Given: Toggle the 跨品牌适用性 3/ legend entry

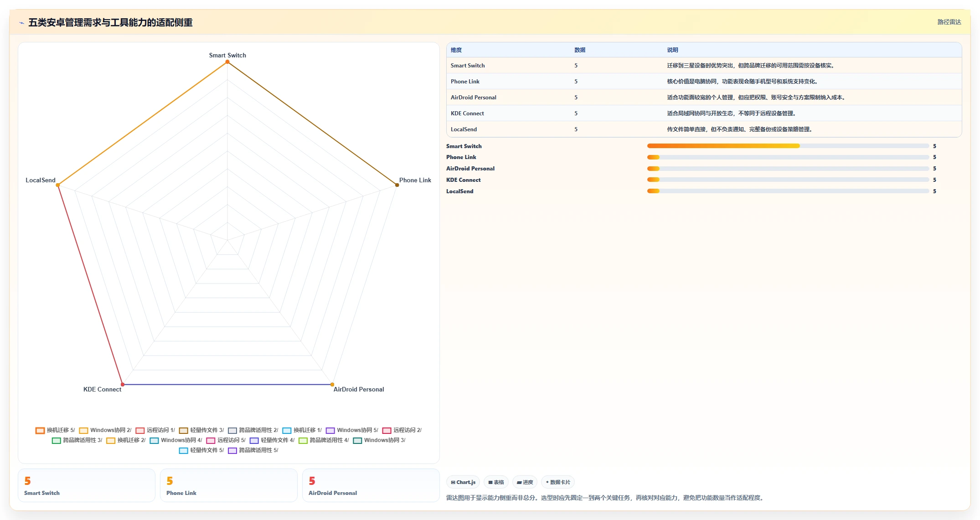Looking at the screenshot, I should point(77,440).
